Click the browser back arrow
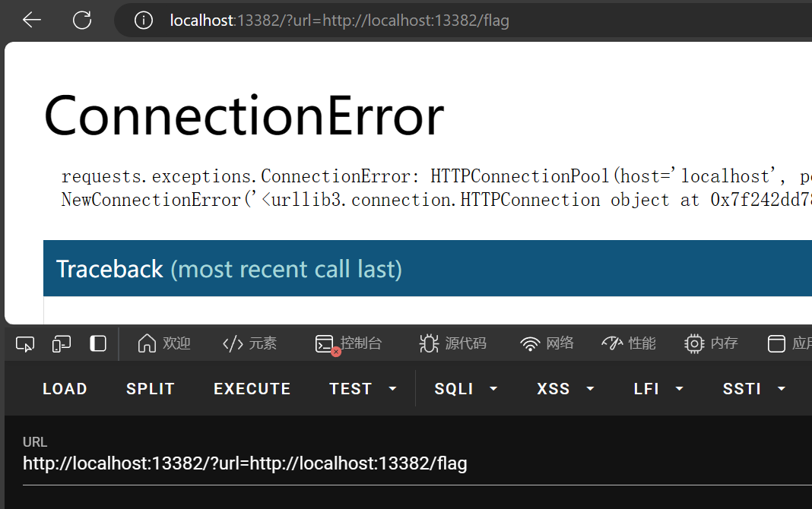This screenshot has width=812, height=509. (x=32, y=21)
